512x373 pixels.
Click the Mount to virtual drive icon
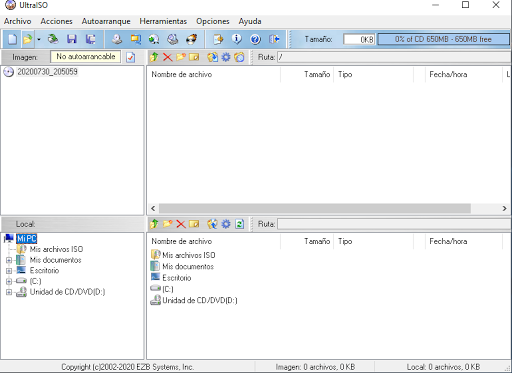pos(172,39)
